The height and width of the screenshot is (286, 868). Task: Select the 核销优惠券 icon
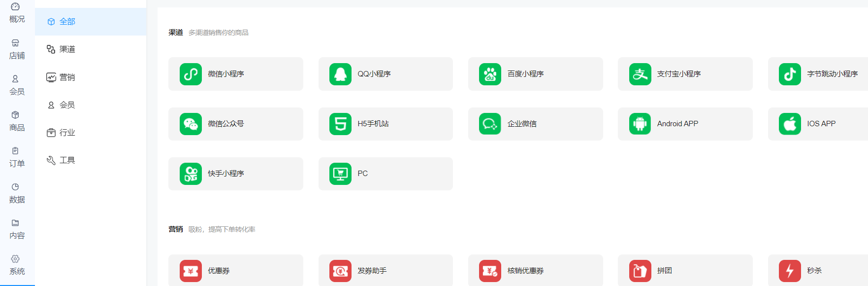coord(490,271)
